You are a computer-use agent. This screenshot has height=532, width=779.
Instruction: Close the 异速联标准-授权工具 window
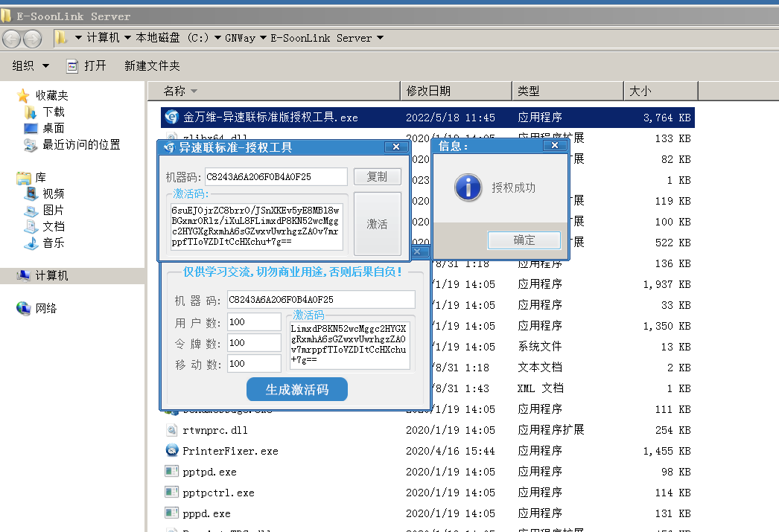coord(396,147)
